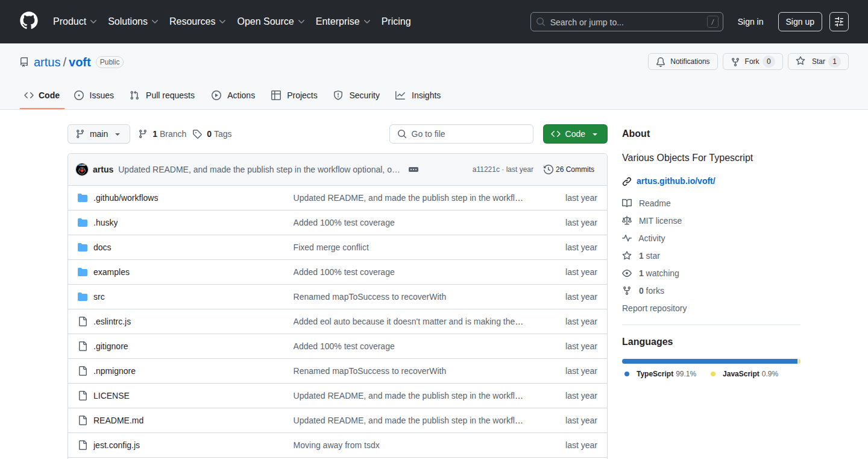868x459 pixels.
Task: Open the .gitignore file
Action: [110, 346]
